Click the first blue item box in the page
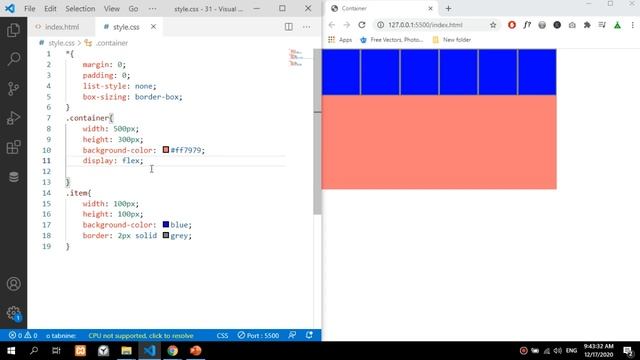640x360 pixels. [x=341, y=72]
